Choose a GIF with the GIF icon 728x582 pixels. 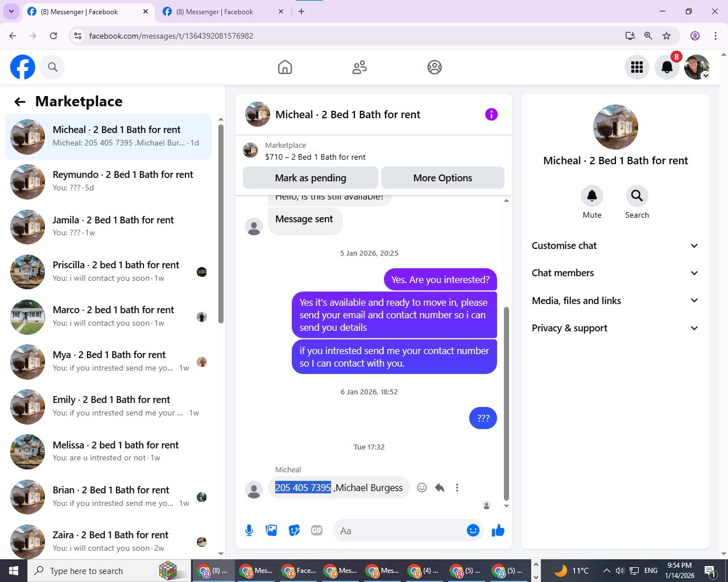[317, 531]
